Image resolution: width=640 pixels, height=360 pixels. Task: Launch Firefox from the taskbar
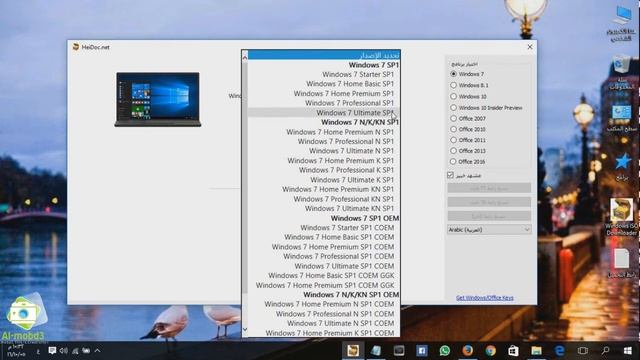coord(468,351)
